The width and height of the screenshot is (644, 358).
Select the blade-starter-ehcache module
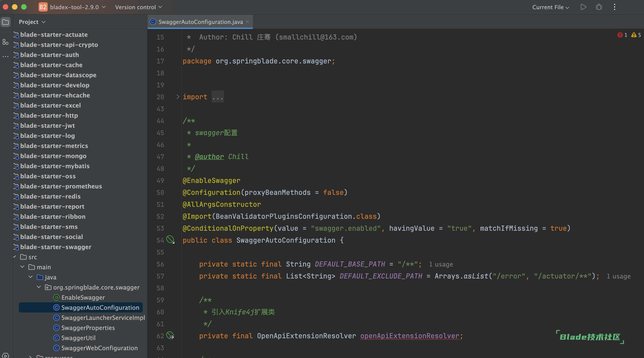click(55, 95)
